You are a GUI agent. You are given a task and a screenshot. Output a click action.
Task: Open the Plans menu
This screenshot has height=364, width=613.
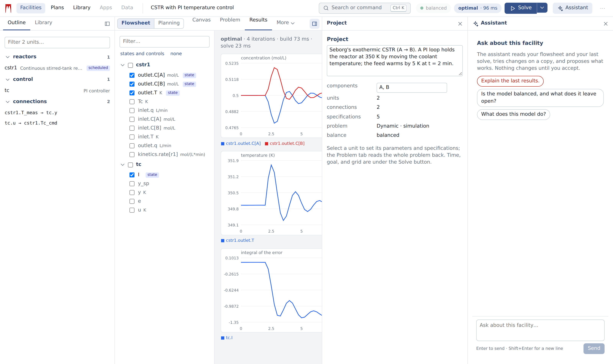pos(57,8)
